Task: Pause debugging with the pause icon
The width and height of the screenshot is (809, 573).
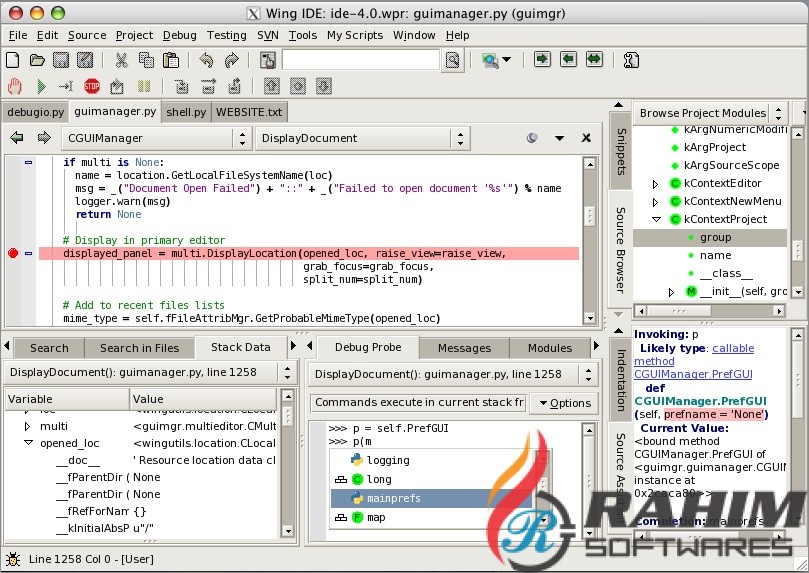Action: tap(144, 86)
